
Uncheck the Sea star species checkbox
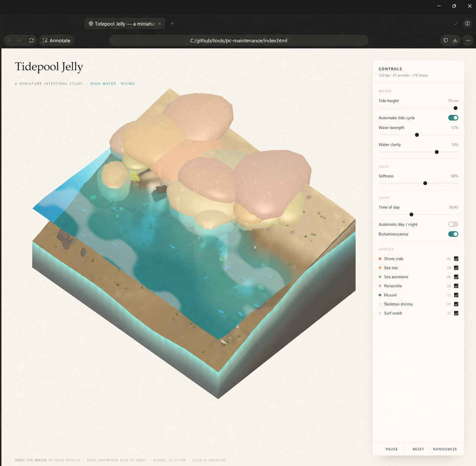456,268
